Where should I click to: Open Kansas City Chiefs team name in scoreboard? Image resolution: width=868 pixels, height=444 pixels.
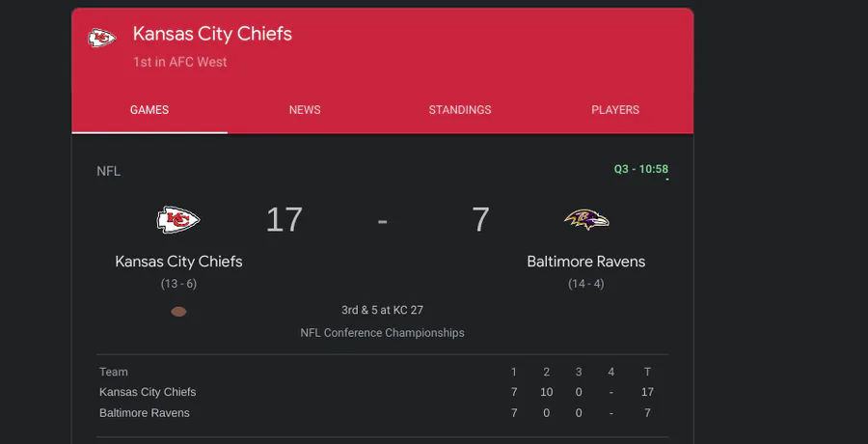[178, 262]
